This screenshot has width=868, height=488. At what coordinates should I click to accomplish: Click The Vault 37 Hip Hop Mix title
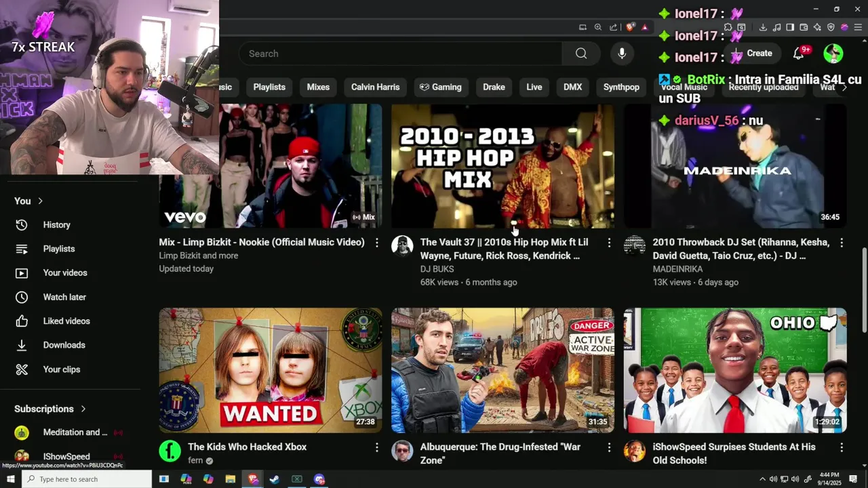[504, 249]
